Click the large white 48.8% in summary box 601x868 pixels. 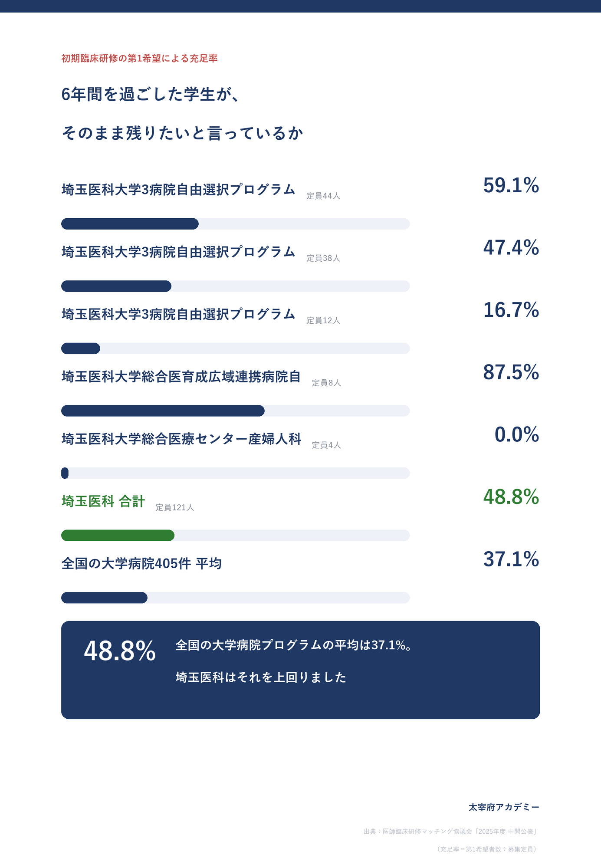click(x=120, y=651)
